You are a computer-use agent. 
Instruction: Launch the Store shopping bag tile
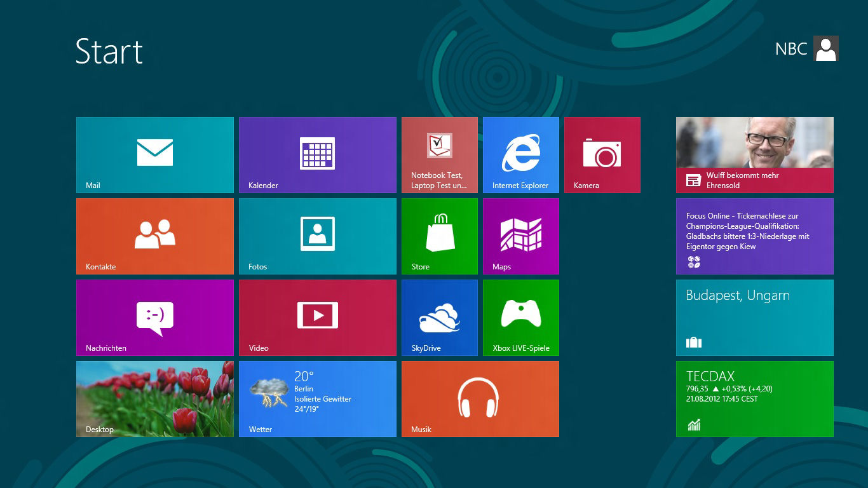(439, 236)
